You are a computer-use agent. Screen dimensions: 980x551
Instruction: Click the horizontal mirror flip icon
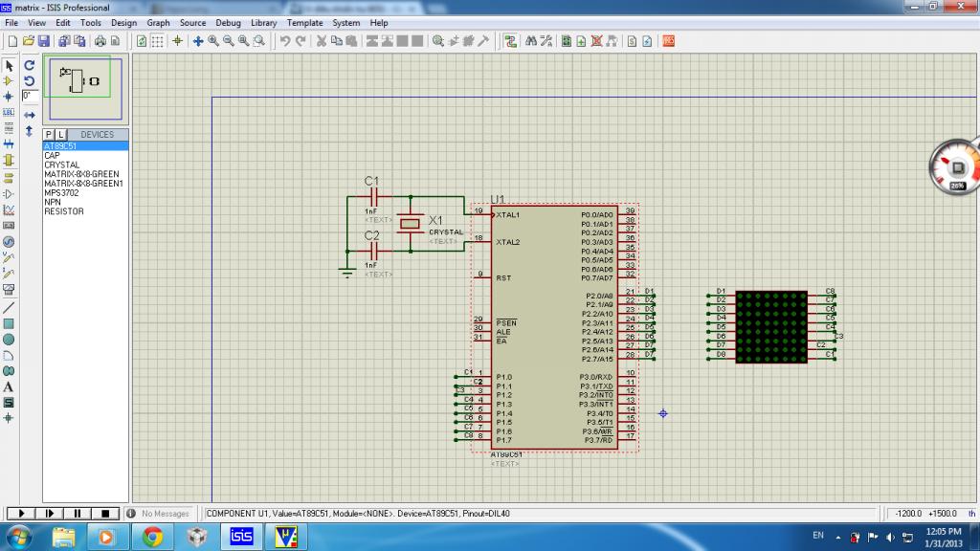click(30, 115)
